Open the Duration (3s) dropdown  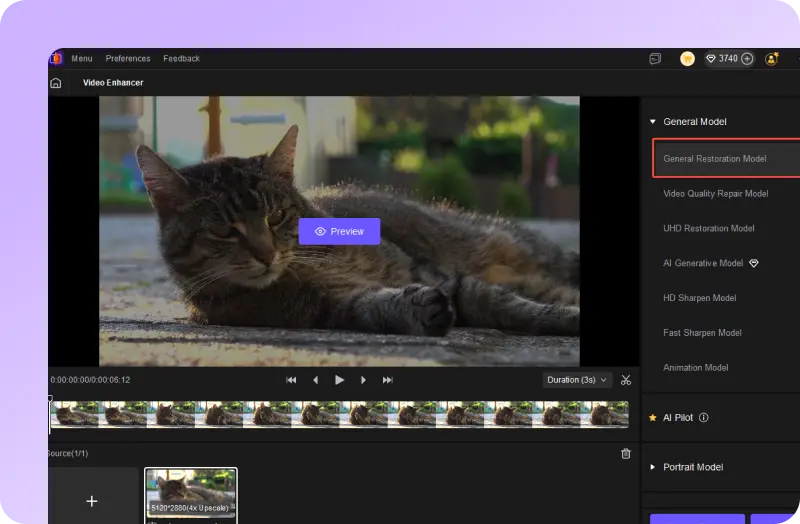click(x=577, y=380)
